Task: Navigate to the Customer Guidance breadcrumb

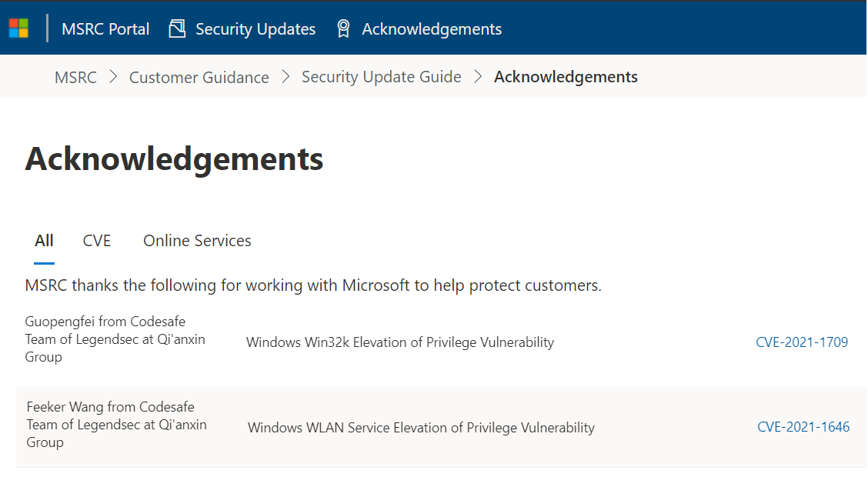Action: [199, 77]
